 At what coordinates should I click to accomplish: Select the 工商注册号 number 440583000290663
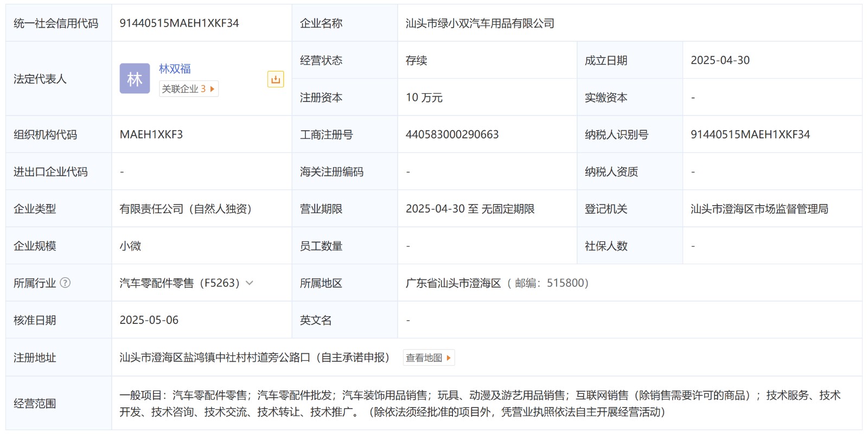(452, 135)
